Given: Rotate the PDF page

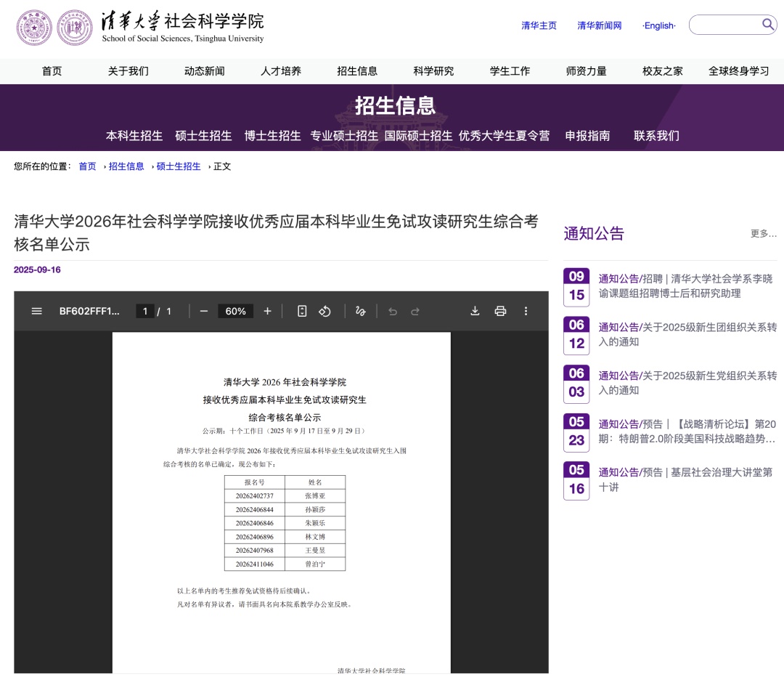Looking at the screenshot, I should pyautogui.click(x=324, y=311).
